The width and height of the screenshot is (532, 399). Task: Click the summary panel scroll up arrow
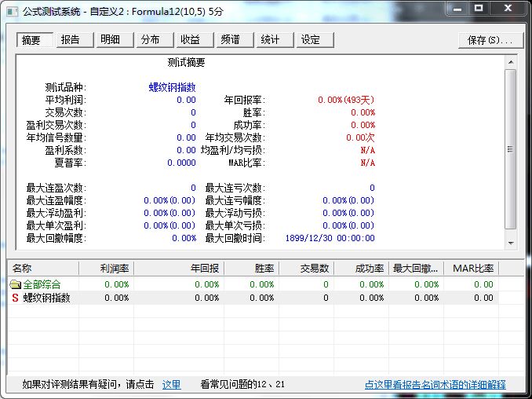(510, 63)
